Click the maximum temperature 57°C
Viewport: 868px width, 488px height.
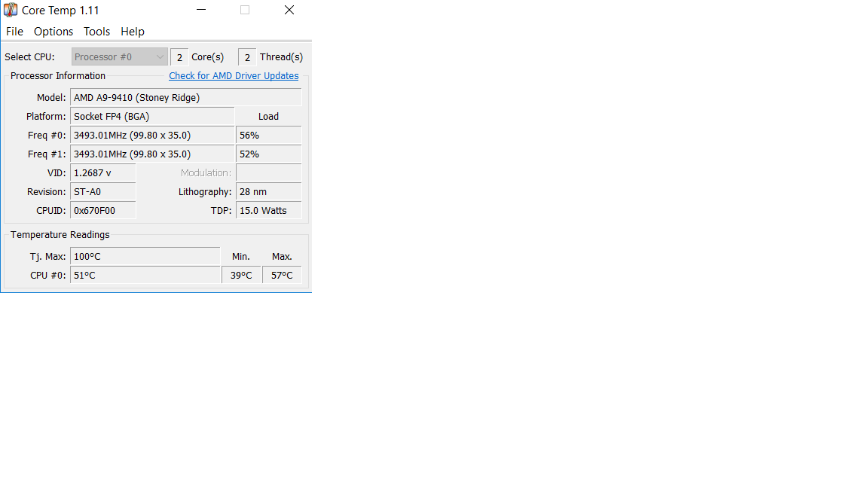pyautogui.click(x=282, y=275)
